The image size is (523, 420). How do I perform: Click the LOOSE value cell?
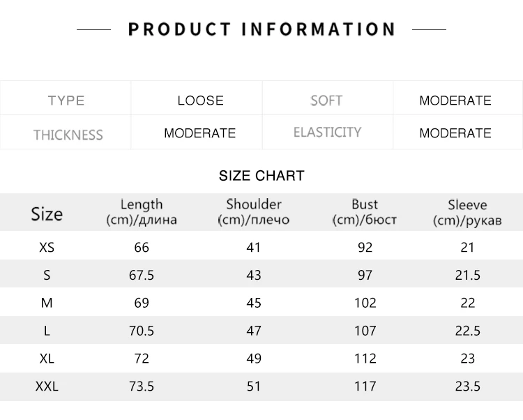point(200,100)
